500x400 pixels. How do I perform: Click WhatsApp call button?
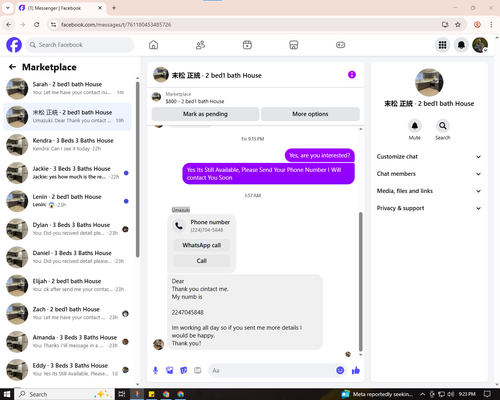(x=202, y=245)
